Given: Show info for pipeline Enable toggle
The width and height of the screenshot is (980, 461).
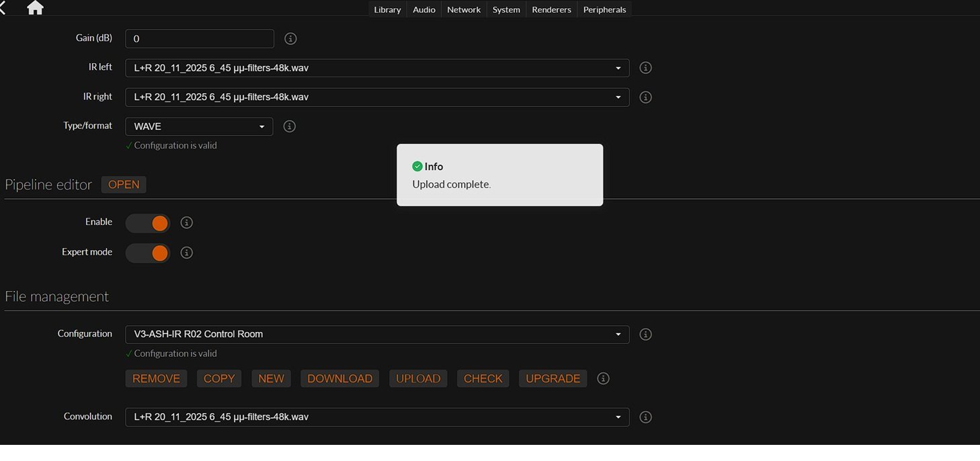Looking at the screenshot, I should point(187,222).
